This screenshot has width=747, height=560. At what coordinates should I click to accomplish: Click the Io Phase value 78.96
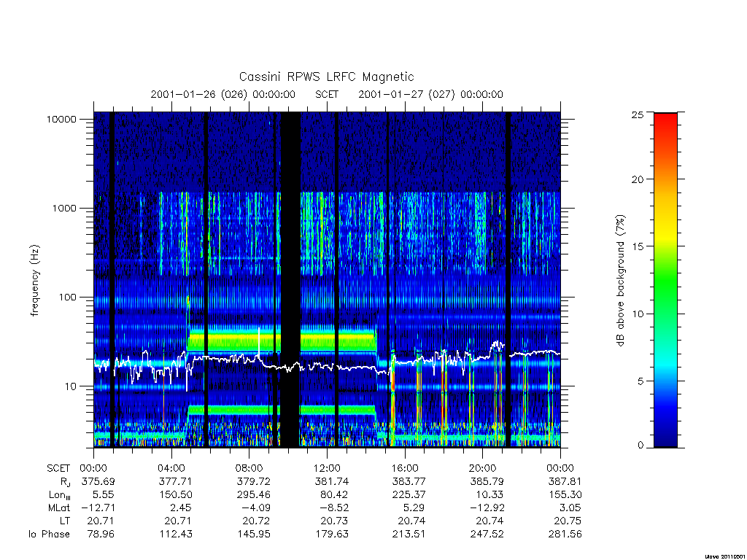point(101,534)
